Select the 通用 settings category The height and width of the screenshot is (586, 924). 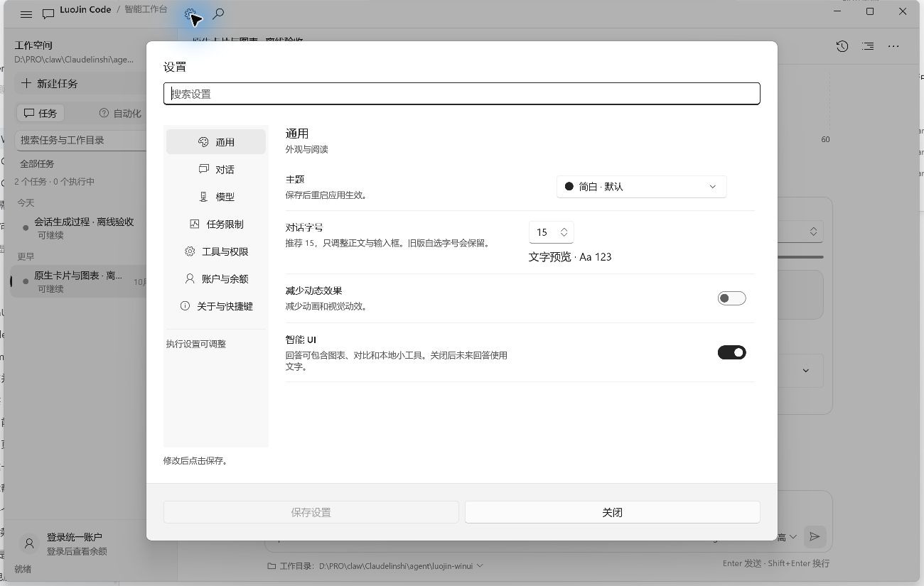click(216, 142)
